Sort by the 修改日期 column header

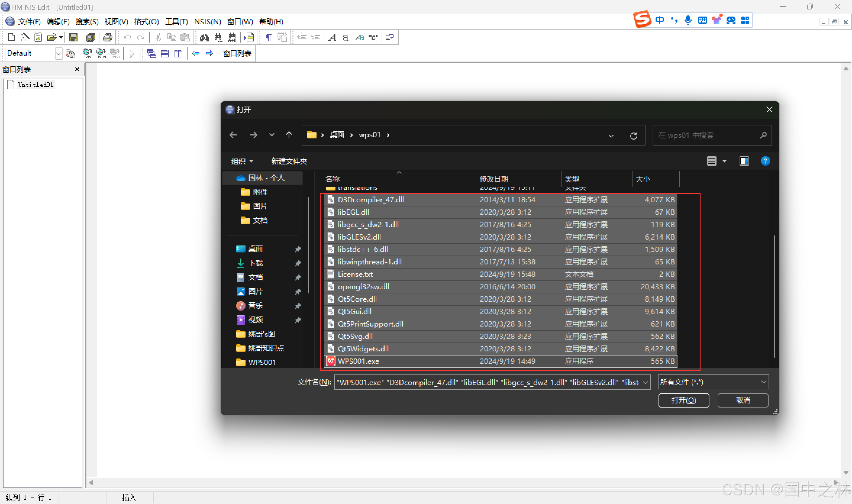[x=518, y=179]
